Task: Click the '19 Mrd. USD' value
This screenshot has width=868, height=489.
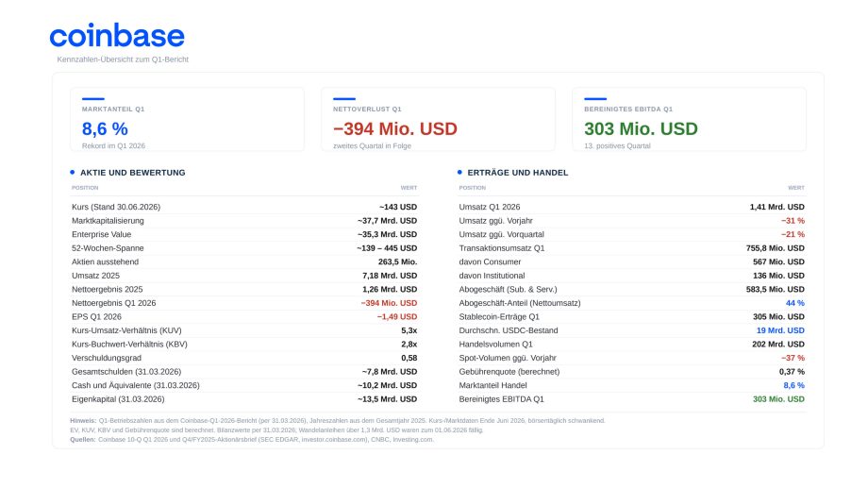Action: point(780,330)
